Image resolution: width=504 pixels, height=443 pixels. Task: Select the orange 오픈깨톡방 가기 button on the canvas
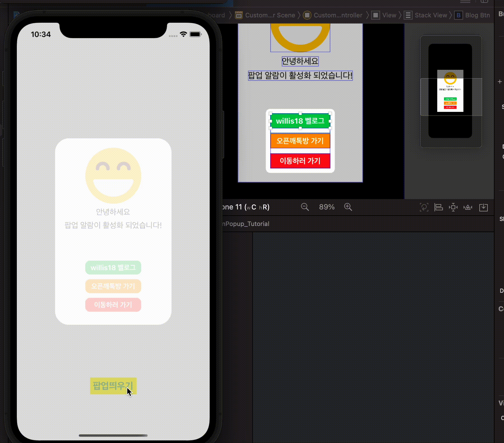300,141
